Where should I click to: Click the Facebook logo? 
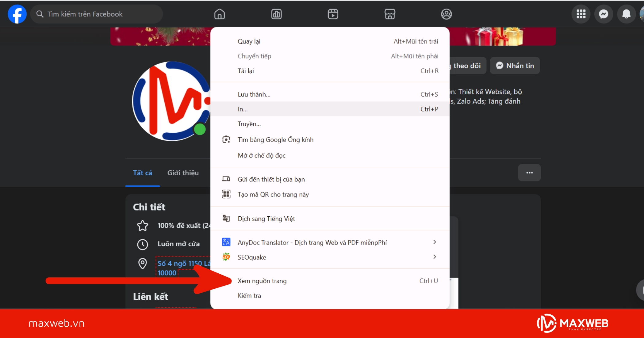[17, 14]
